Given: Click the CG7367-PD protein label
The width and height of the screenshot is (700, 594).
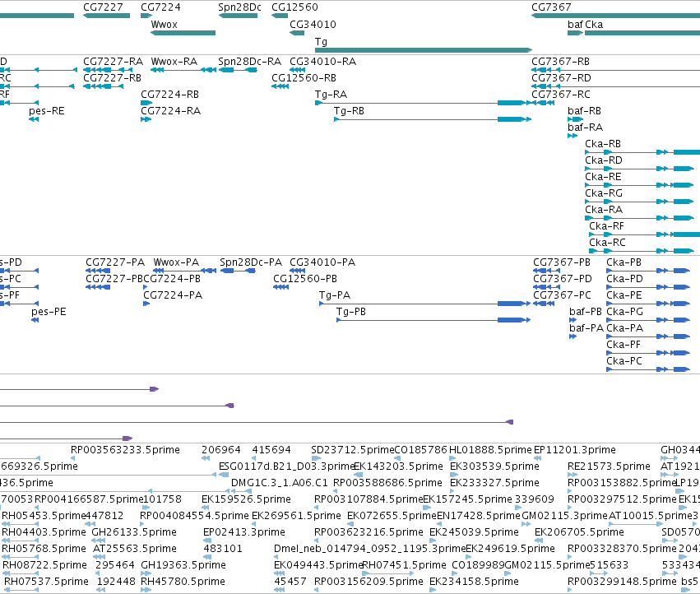Looking at the screenshot, I should pyautogui.click(x=563, y=279).
